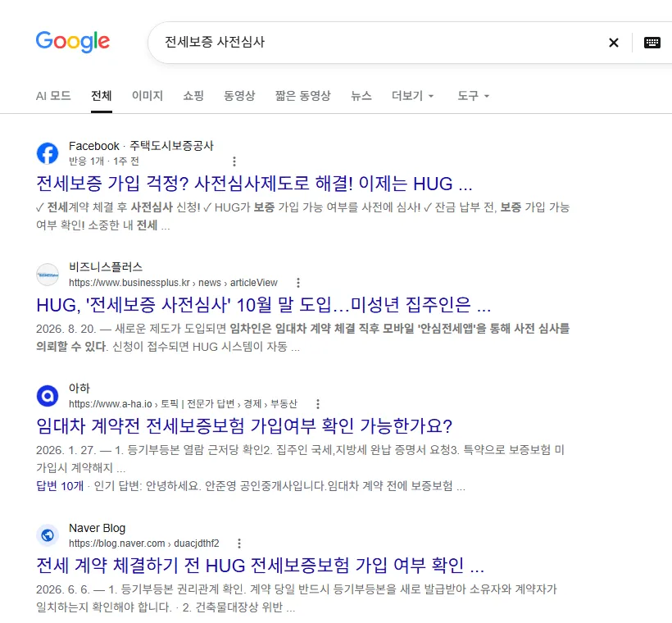
Task: Open options menu for a-ha.io result
Action: tap(318, 404)
